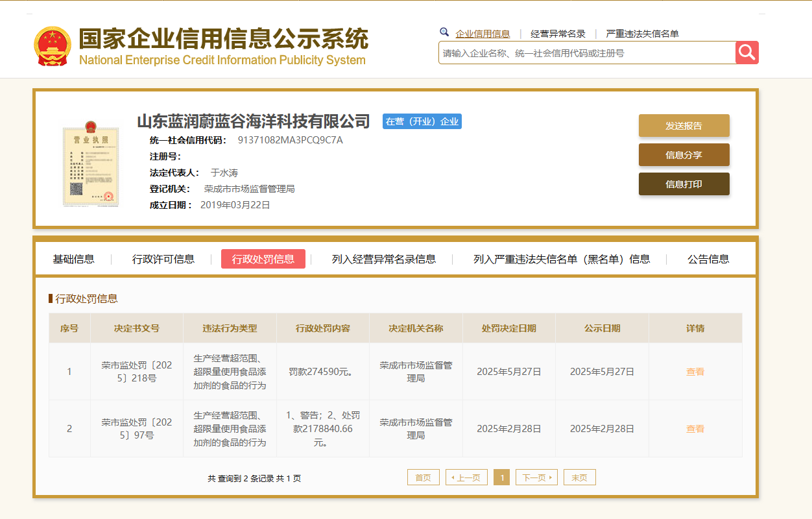
Task: Focus the enterprise name search input
Action: (587, 53)
